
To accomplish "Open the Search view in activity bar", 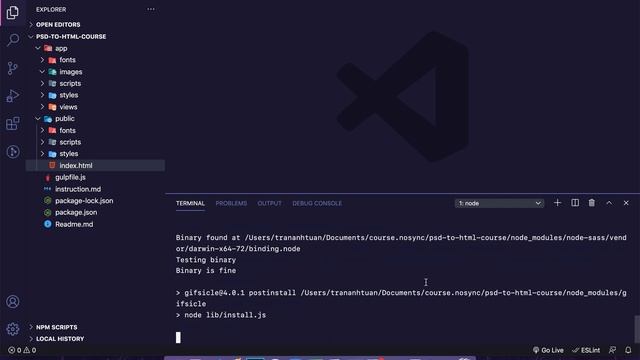I will [x=13, y=40].
